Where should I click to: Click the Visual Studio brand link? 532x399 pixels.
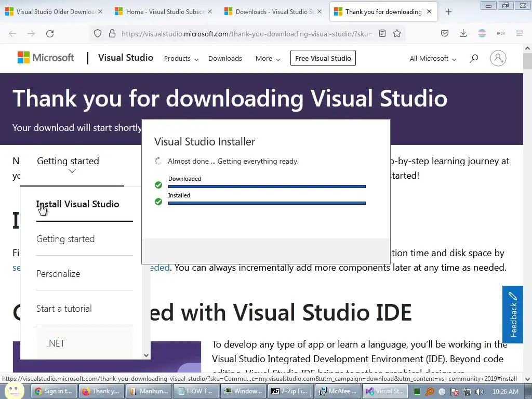click(126, 58)
